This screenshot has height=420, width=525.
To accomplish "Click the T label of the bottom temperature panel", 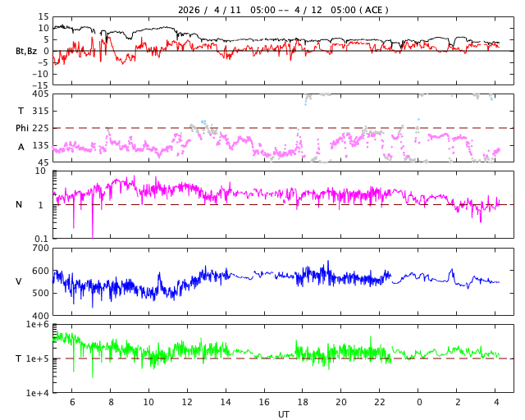I will click(19, 358).
